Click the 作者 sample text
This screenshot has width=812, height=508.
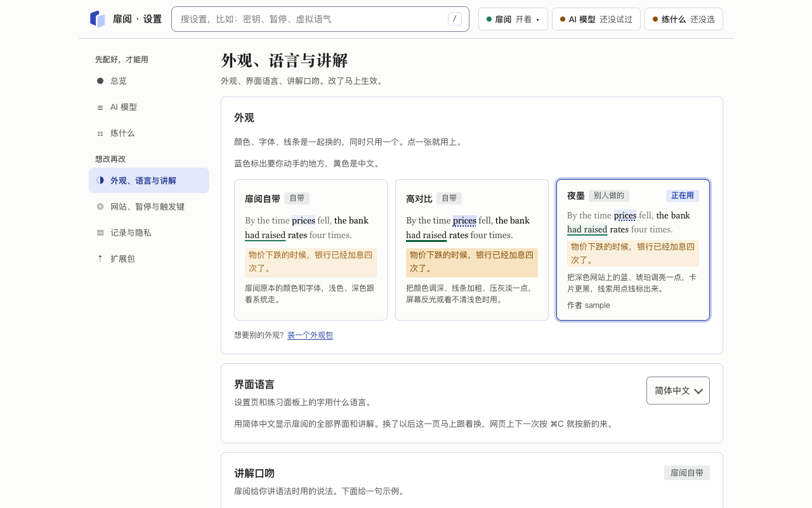pyautogui.click(x=589, y=305)
